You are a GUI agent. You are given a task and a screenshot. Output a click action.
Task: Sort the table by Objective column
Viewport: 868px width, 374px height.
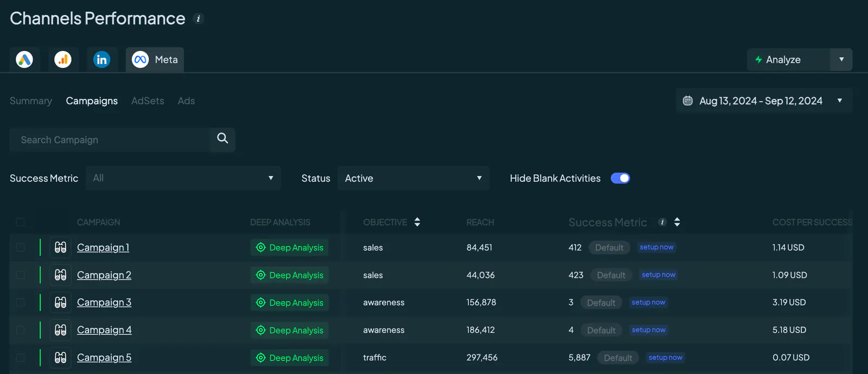[417, 222]
